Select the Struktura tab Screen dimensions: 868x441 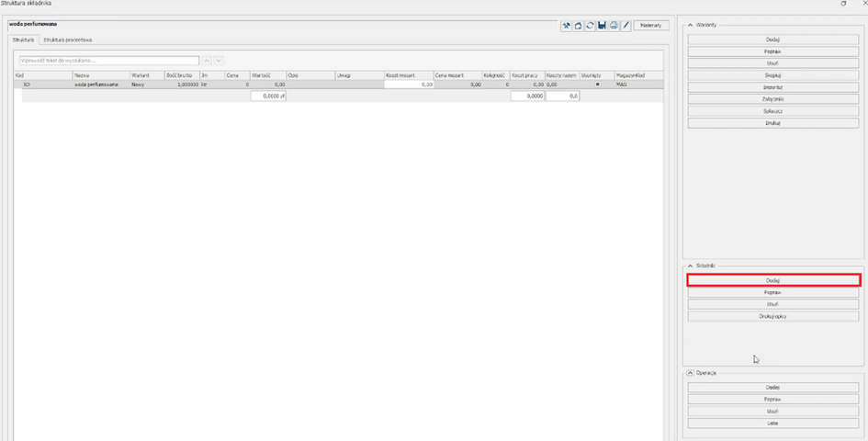click(23, 40)
